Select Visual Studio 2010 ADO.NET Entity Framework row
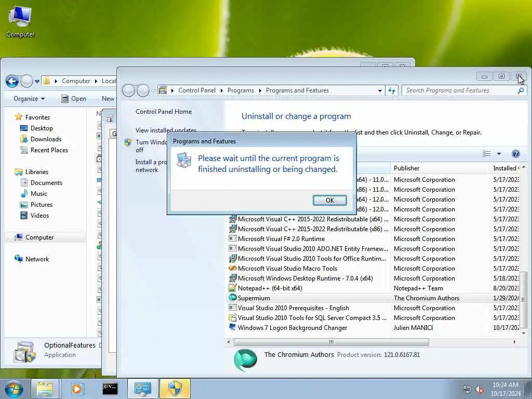This screenshot has width=532, height=399. pyautogui.click(x=374, y=249)
